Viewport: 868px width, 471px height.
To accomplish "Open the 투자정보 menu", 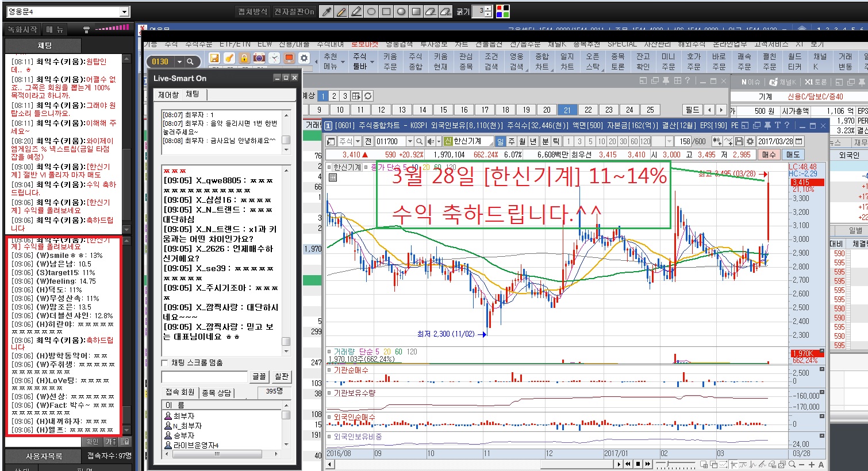I will (433, 44).
